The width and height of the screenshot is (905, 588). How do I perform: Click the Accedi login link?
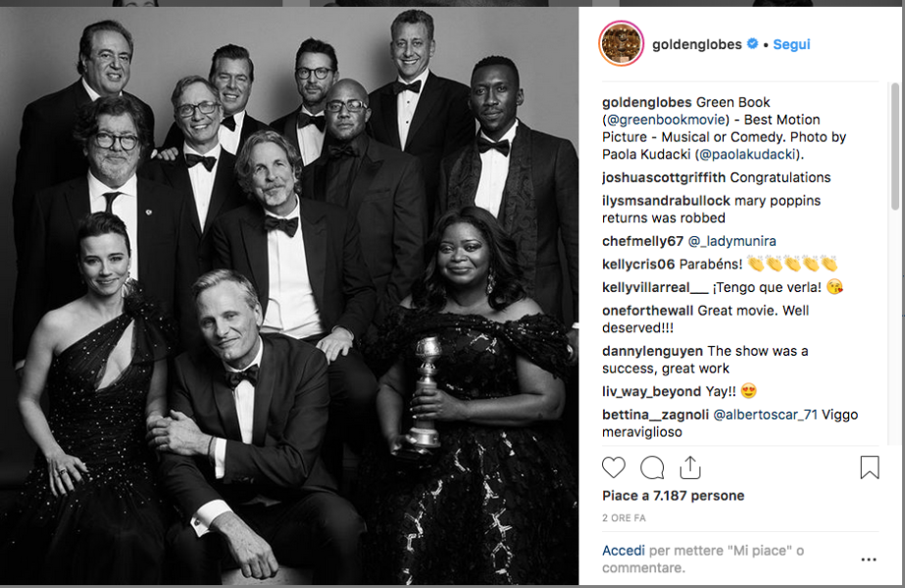624,551
